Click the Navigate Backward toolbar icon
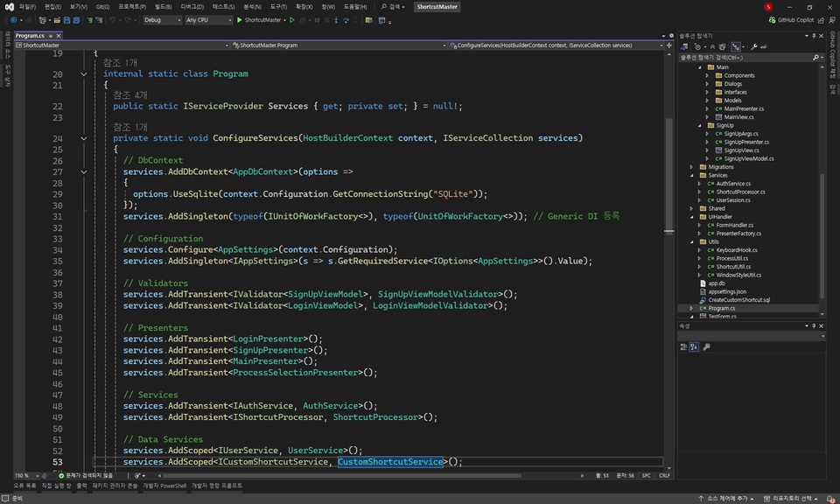 [13, 20]
